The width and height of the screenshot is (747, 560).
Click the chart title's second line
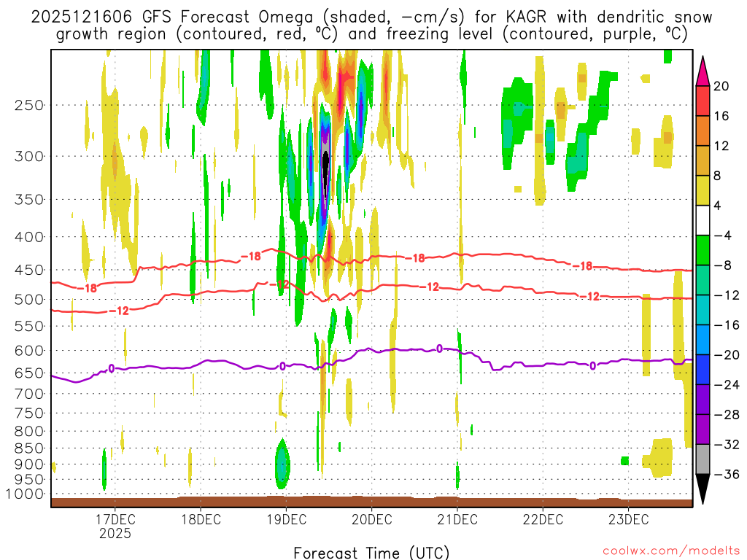coord(371,34)
